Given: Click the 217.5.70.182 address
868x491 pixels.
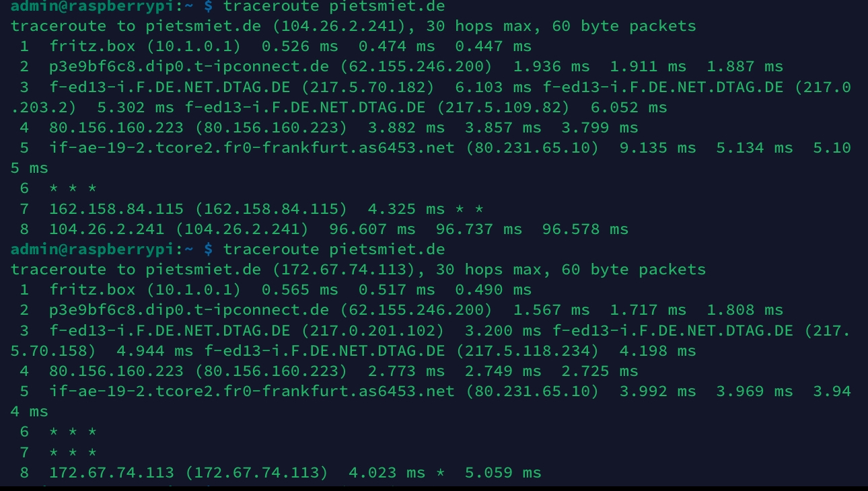Looking at the screenshot, I should (368, 87).
